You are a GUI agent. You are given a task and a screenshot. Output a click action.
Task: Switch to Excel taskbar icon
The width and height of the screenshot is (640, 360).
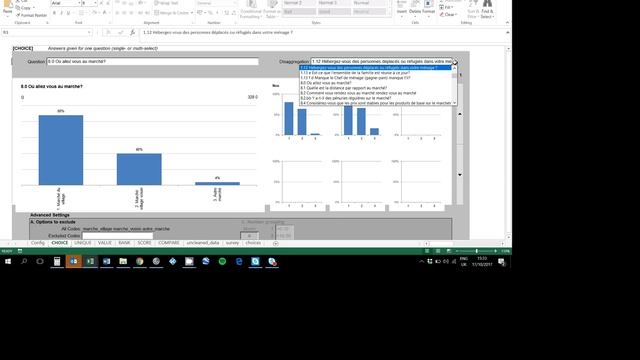pyautogui.click(x=90, y=261)
